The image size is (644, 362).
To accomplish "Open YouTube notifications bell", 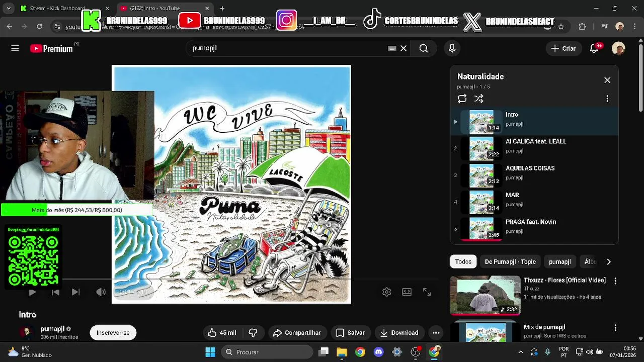I will coord(594,48).
